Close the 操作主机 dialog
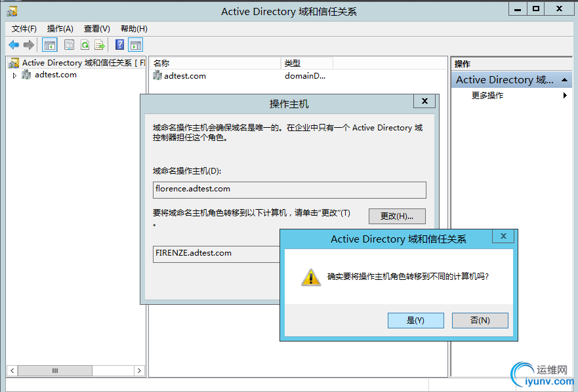 click(x=424, y=101)
